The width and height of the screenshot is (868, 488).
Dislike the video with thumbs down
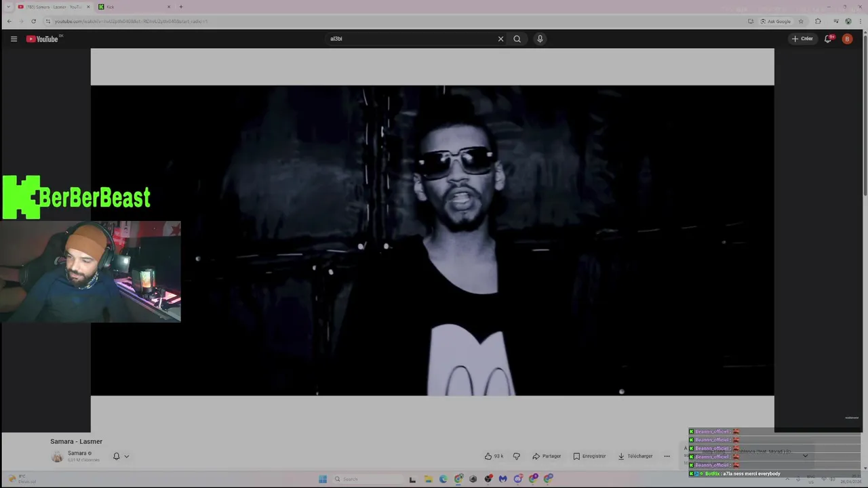(x=516, y=456)
